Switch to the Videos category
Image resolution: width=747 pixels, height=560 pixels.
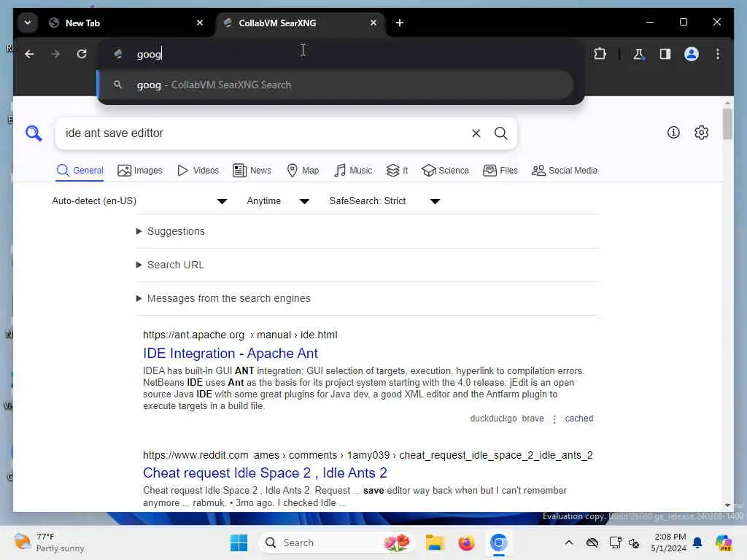(198, 171)
